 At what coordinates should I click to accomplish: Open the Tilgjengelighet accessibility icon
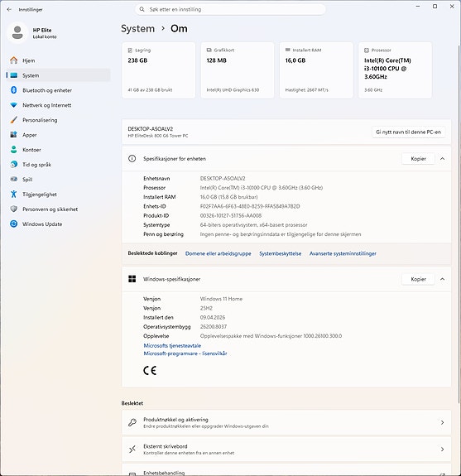pyautogui.click(x=14, y=195)
